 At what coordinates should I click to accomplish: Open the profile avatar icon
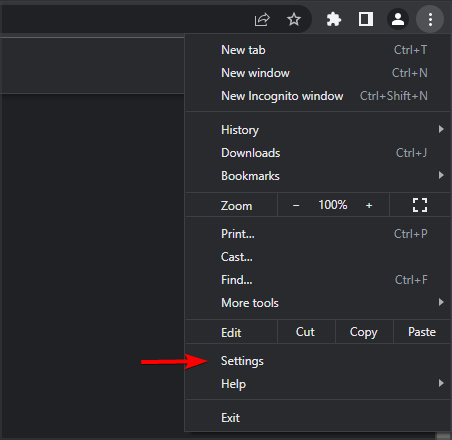398,19
